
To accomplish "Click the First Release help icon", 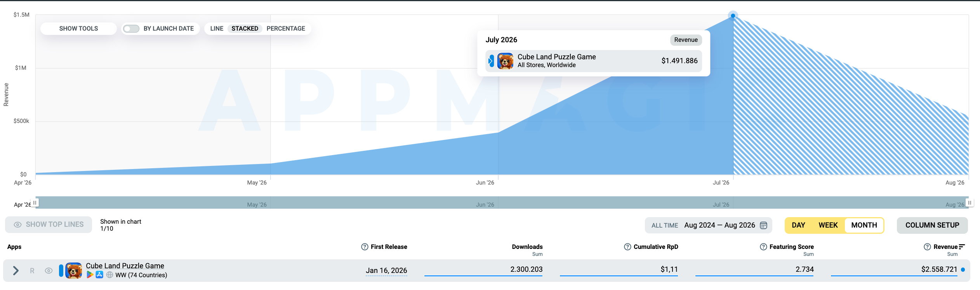I will (x=365, y=247).
